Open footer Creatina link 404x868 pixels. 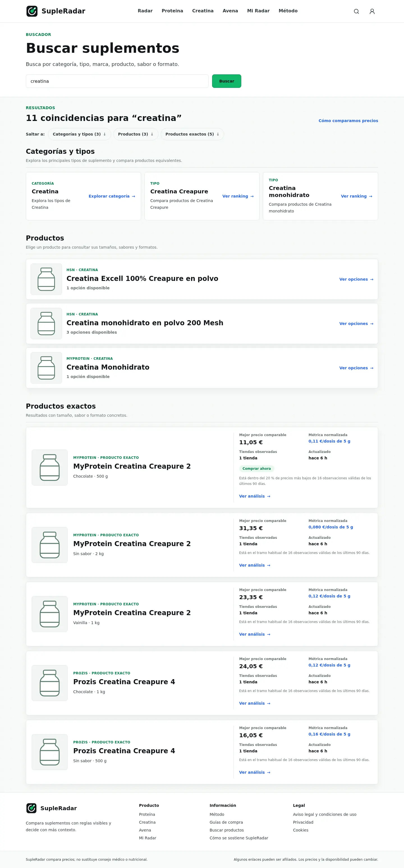(x=147, y=822)
